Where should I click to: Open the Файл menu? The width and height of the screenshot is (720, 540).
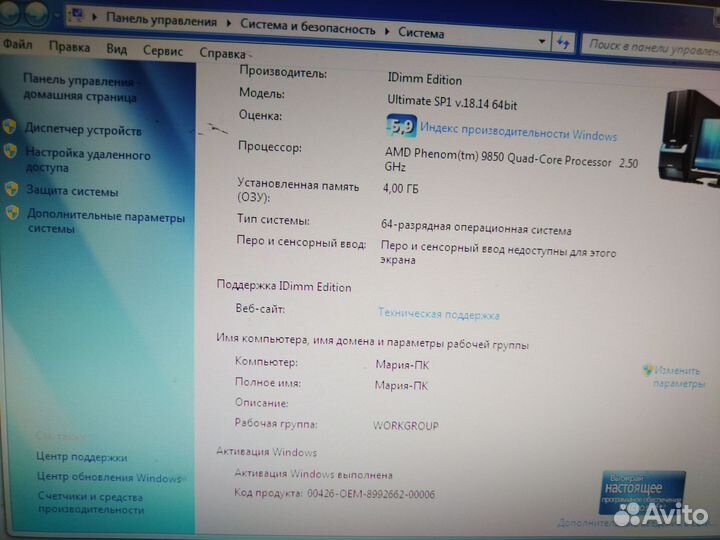tap(16, 46)
